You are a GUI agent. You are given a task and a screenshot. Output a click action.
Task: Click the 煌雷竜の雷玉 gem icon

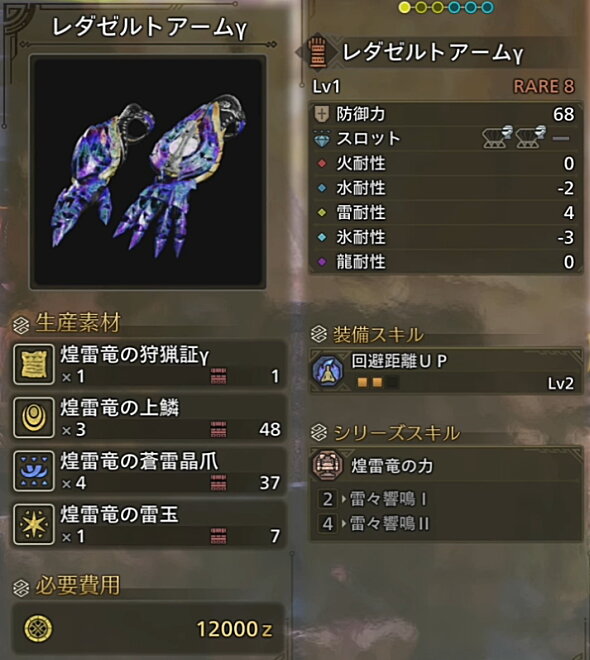click(34, 524)
